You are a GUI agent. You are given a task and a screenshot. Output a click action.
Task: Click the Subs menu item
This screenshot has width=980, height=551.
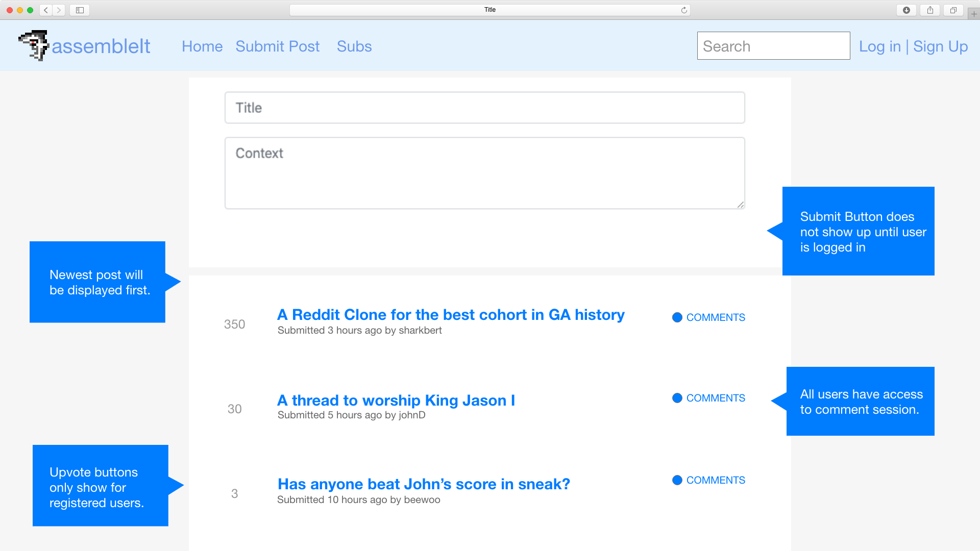coord(354,45)
